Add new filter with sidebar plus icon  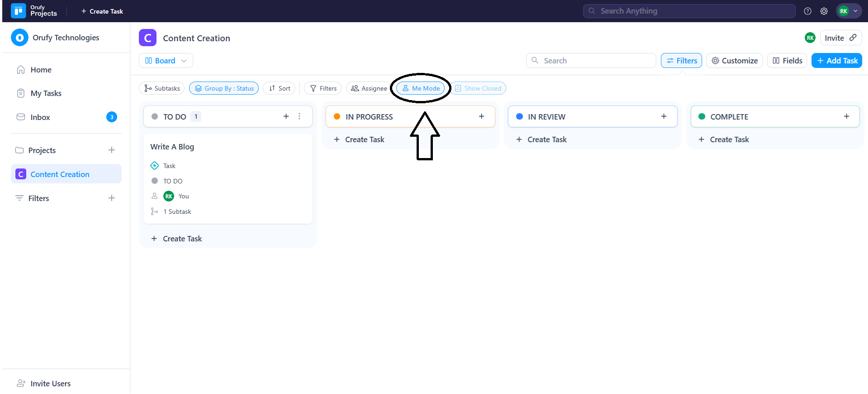112,198
